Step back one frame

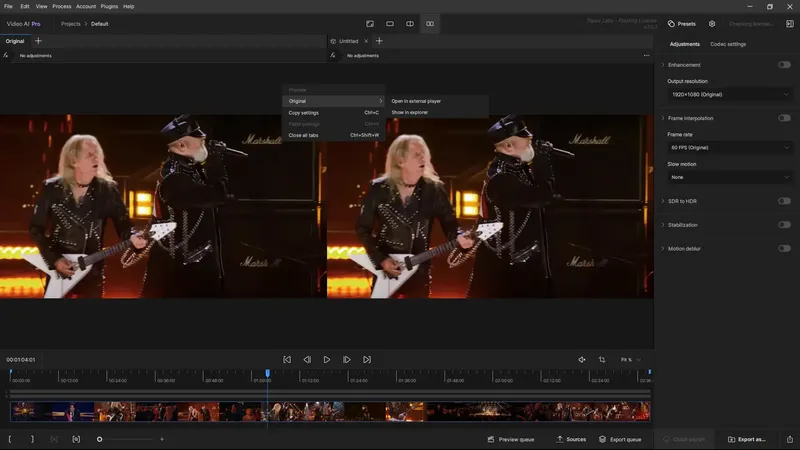[307, 359]
